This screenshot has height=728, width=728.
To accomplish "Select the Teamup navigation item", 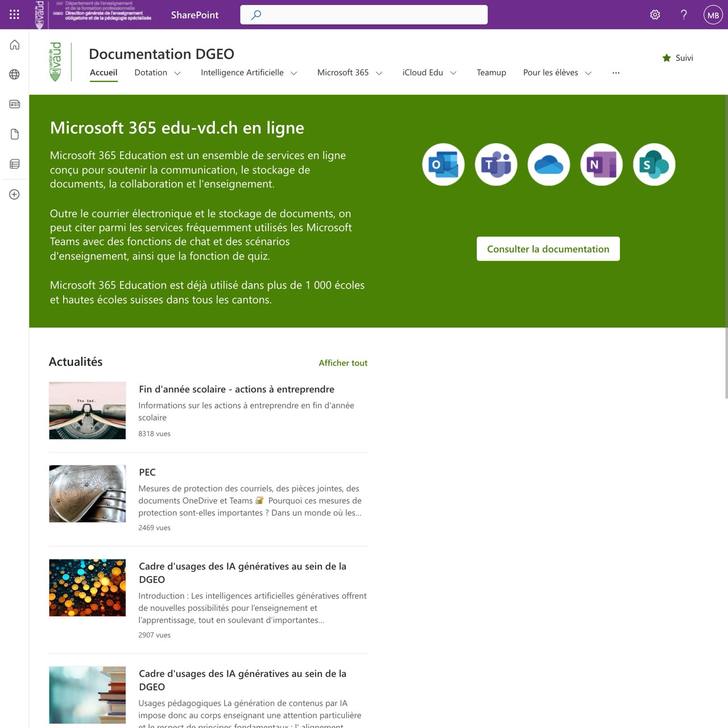I will (x=491, y=73).
